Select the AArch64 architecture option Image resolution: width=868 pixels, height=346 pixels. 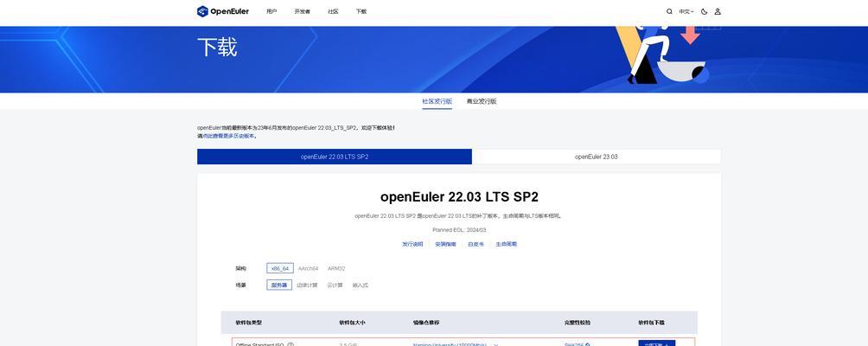[x=309, y=268]
